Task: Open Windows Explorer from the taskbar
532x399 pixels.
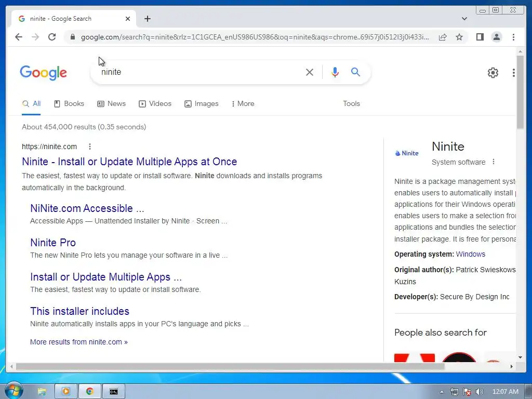Action: coord(42,392)
